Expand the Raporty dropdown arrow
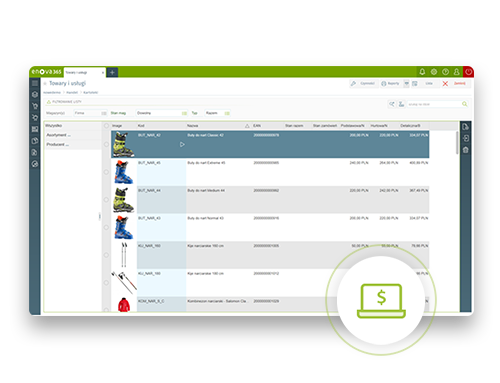The width and height of the screenshot is (500, 383). [406, 84]
